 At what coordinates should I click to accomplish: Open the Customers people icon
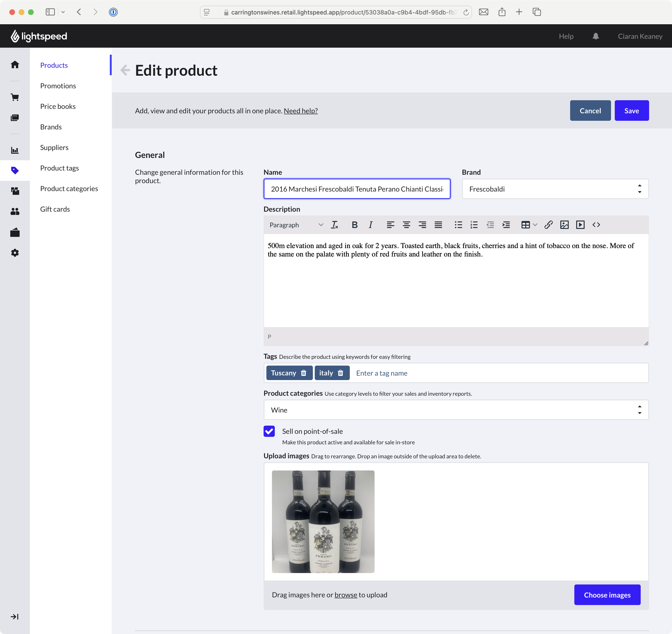[x=15, y=212]
